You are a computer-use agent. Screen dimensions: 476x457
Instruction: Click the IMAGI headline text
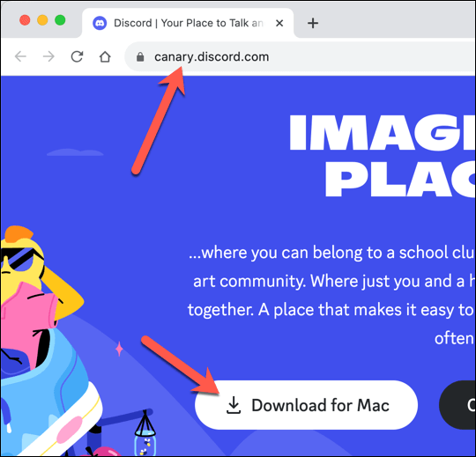383,132
